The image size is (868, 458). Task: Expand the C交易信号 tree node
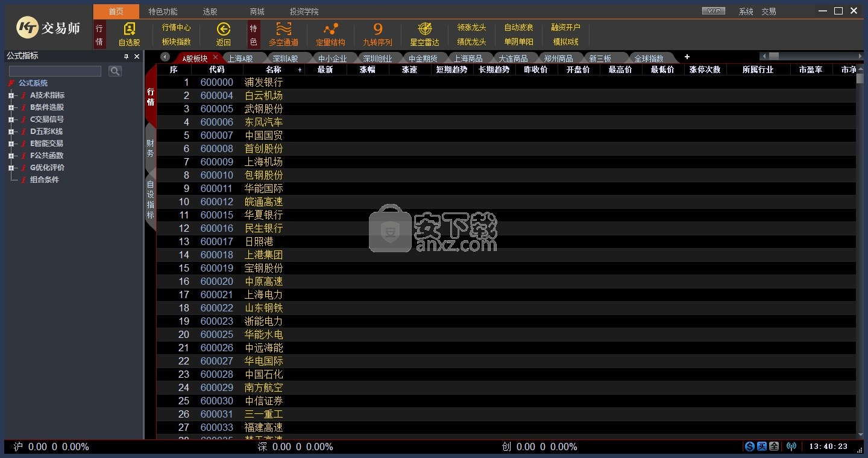[11, 119]
